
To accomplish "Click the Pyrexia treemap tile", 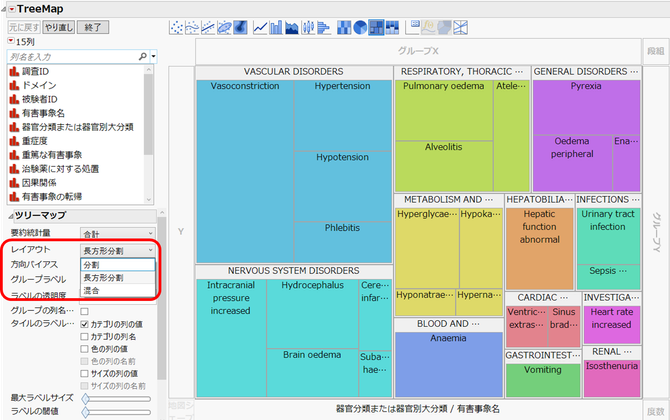I will click(x=586, y=108).
